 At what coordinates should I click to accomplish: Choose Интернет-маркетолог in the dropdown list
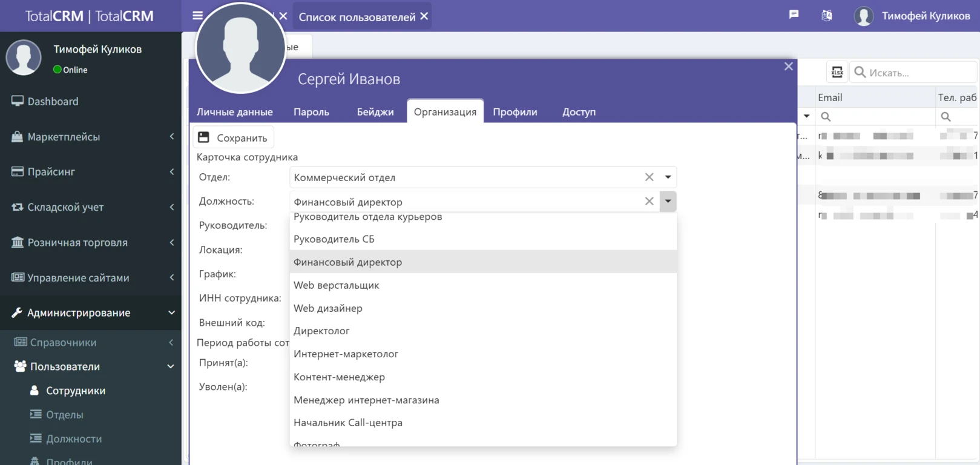click(x=346, y=354)
